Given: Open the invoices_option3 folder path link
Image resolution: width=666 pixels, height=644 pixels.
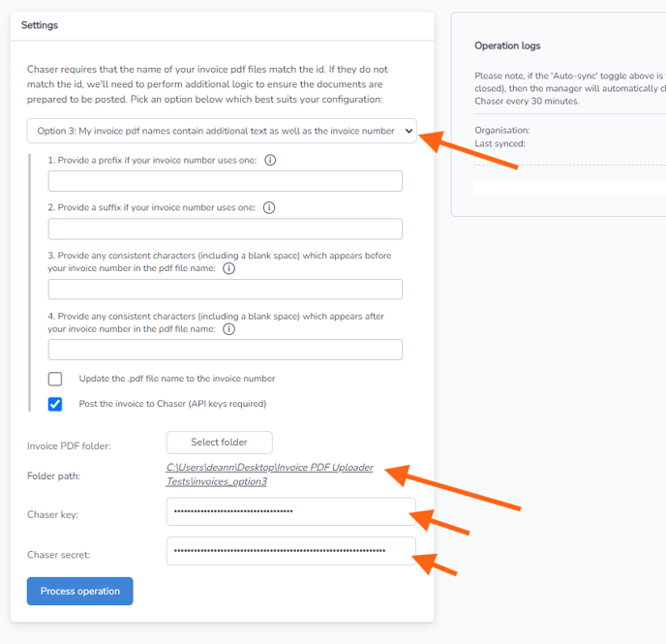Looking at the screenshot, I should pos(269,475).
